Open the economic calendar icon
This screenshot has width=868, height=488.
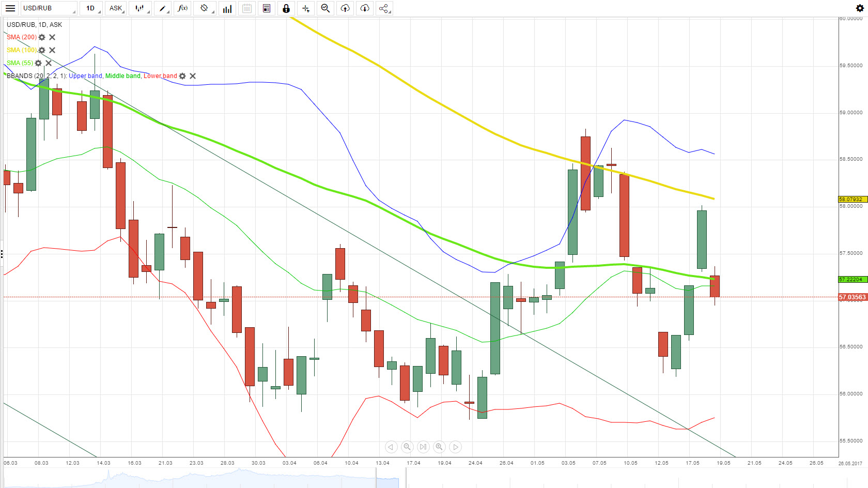point(246,8)
